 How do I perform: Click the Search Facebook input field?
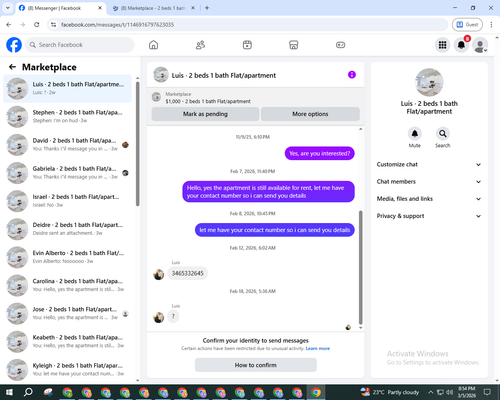80,45
